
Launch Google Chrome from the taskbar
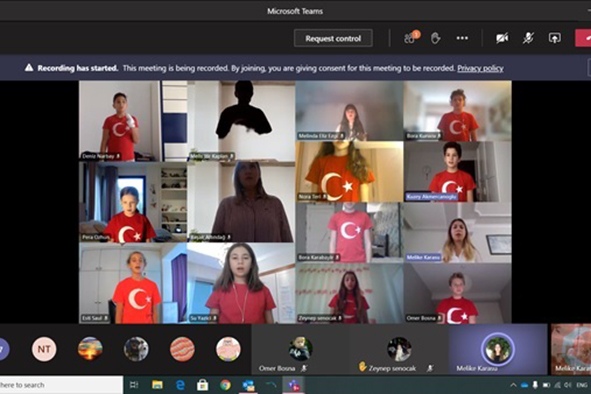[225, 385]
